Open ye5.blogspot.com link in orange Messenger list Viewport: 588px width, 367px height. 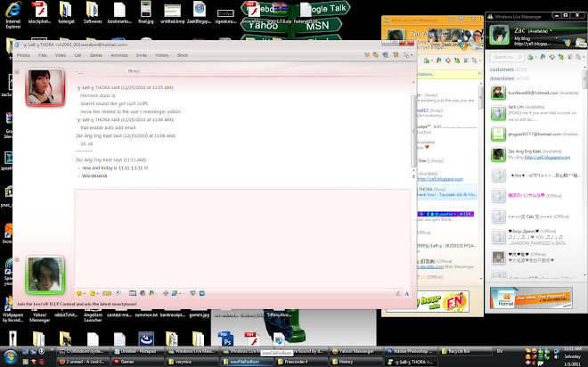coord(441,179)
